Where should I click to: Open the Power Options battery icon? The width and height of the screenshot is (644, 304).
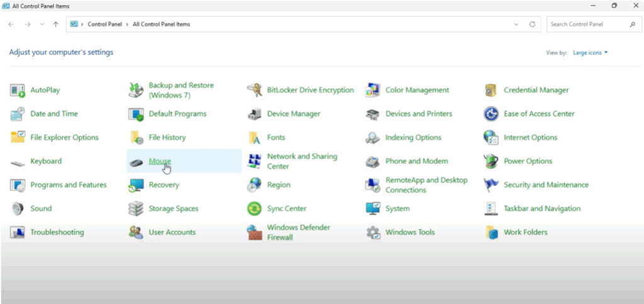491,162
